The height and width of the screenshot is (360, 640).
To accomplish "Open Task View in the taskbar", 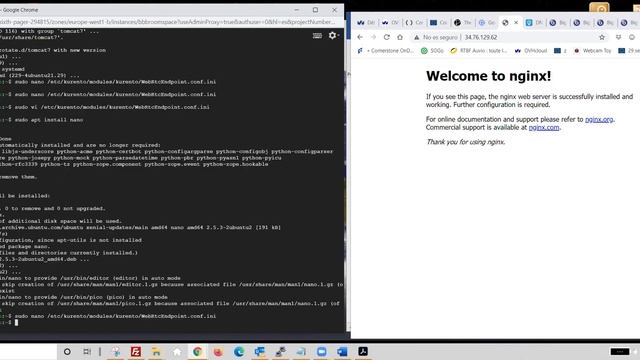I will pos(87,351).
